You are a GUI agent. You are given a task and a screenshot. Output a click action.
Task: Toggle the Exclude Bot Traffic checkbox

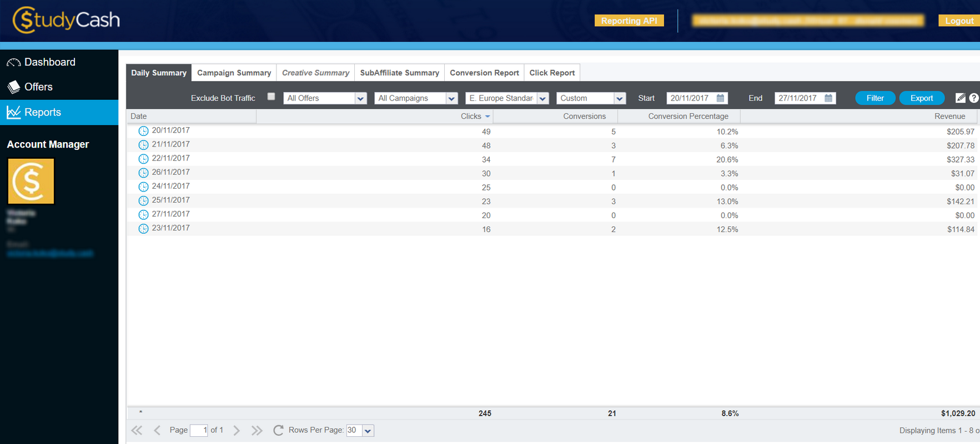click(271, 97)
